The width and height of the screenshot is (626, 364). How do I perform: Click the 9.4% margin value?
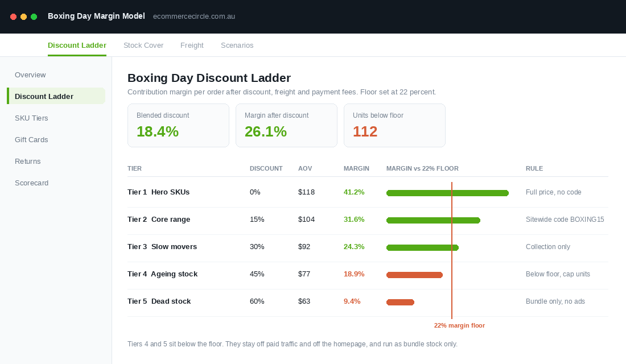pos(352,301)
